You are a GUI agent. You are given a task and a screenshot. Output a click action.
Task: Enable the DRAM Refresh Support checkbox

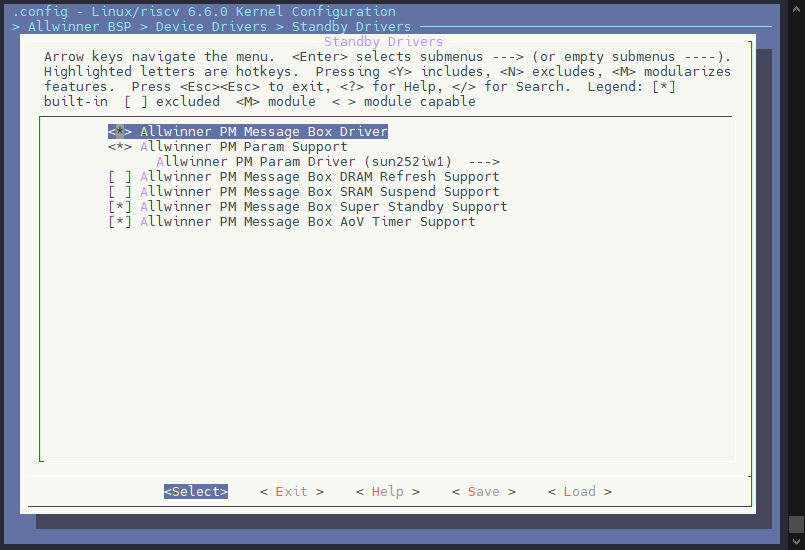tap(120, 177)
